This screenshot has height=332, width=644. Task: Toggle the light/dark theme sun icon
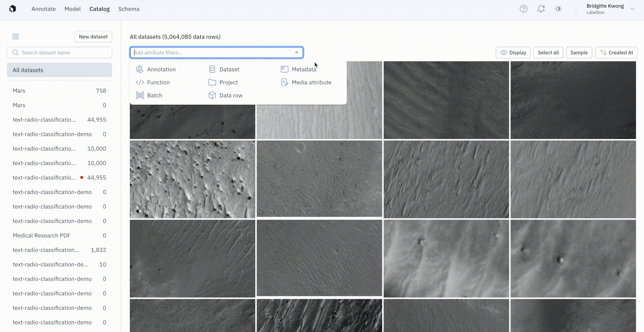click(558, 9)
